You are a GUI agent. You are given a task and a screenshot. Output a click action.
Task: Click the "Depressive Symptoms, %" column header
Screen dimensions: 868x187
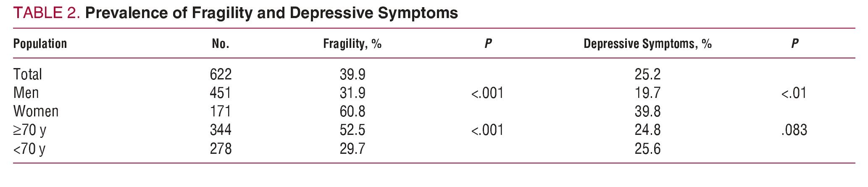[x=647, y=44]
